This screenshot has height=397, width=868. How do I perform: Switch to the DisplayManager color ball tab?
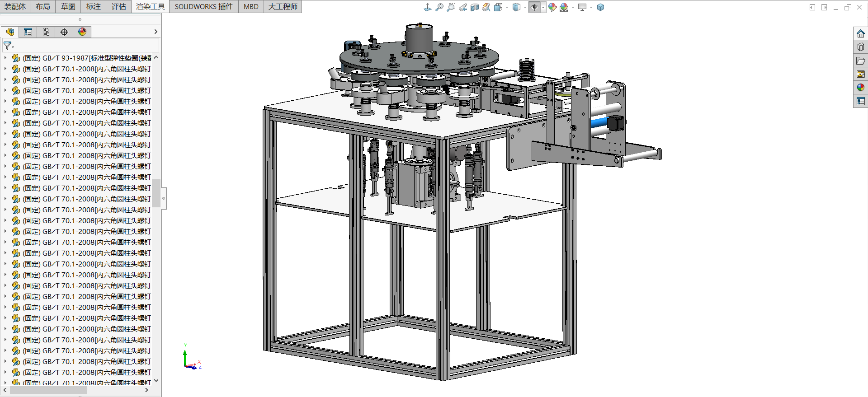point(82,32)
